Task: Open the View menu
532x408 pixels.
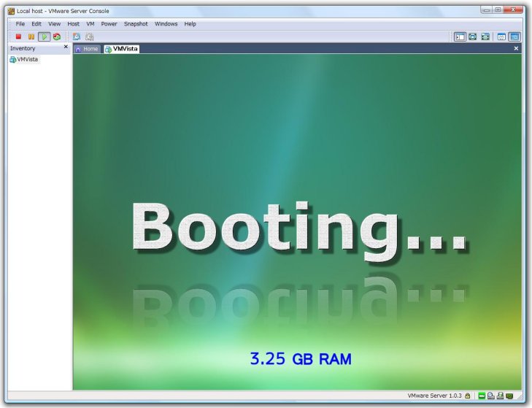Action: pyautogui.click(x=54, y=24)
